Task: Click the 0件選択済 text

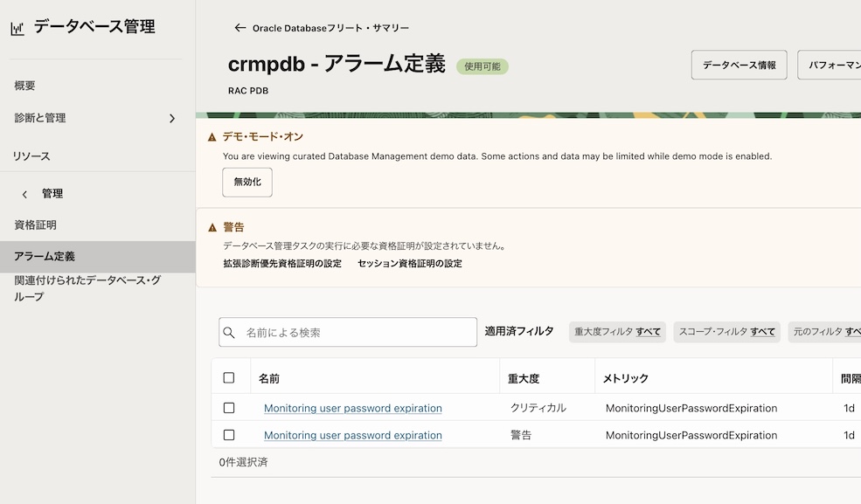Action: pos(243,462)
